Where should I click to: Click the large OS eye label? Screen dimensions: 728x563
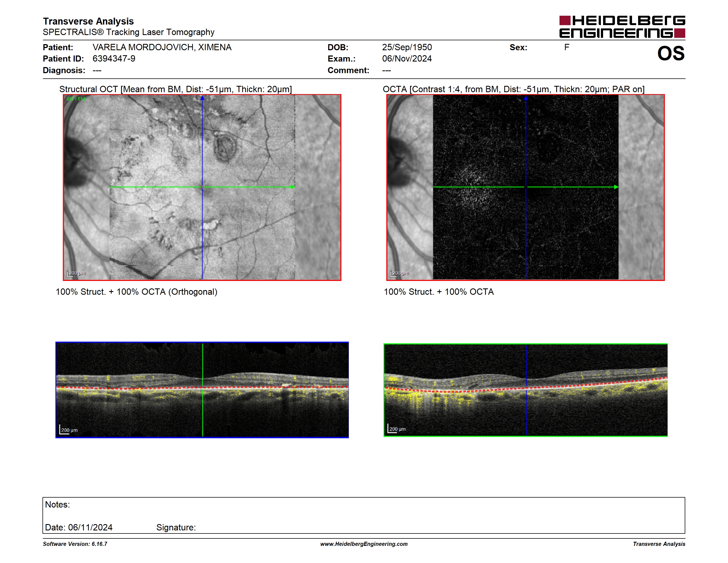coord(671,53)
